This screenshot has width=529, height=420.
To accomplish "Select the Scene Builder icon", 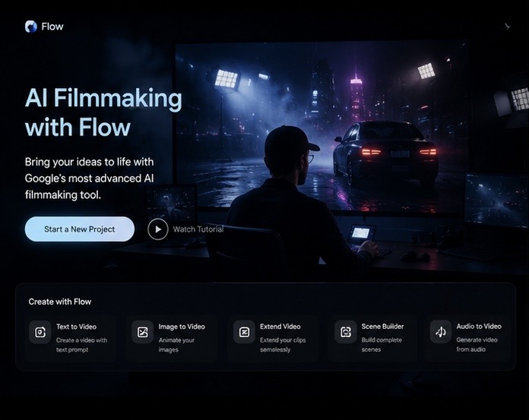I will click(346, 332).
